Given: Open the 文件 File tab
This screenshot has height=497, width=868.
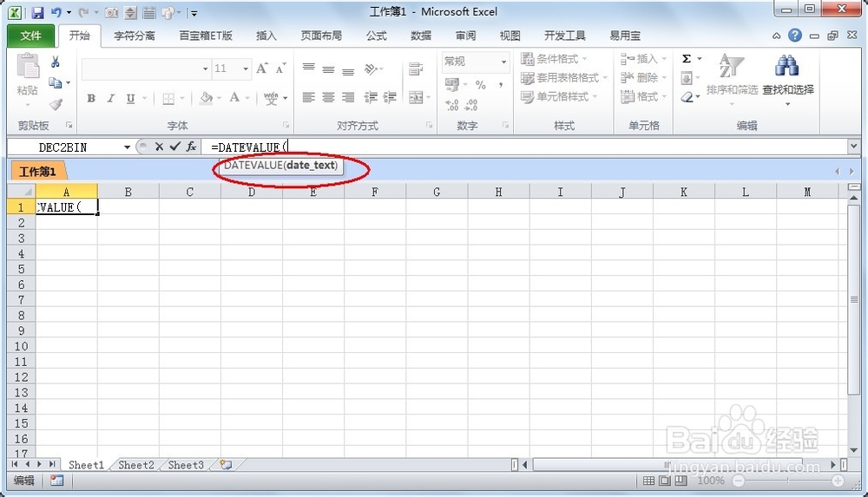Looking at the screenshot, I should [x=30, y=36].
